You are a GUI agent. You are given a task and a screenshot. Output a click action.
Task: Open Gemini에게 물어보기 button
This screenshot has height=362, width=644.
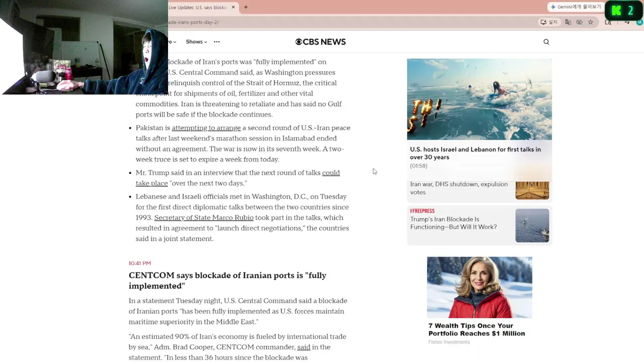pyautogui.click(x=576, y=7)
